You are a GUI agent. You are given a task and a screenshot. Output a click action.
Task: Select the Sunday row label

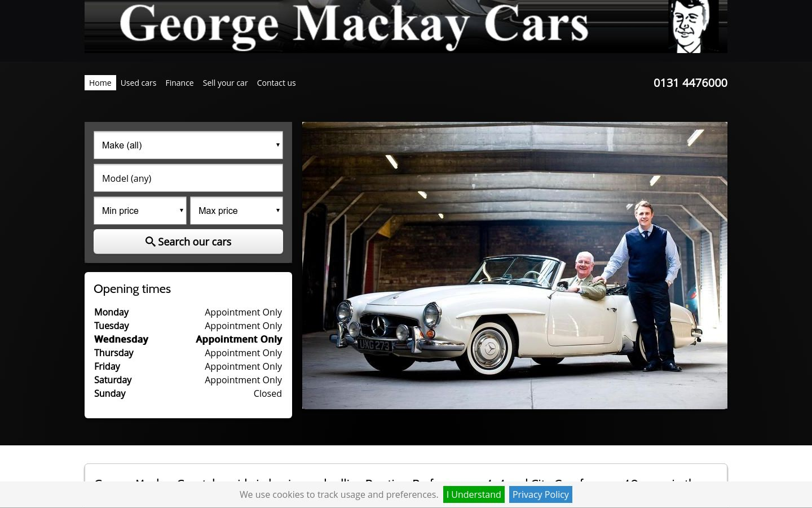110,393
